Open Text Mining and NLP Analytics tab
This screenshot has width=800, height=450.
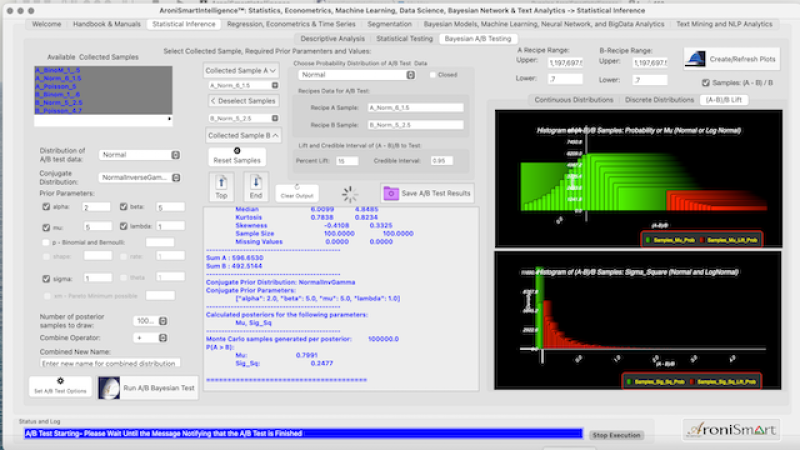click(724, 24)
